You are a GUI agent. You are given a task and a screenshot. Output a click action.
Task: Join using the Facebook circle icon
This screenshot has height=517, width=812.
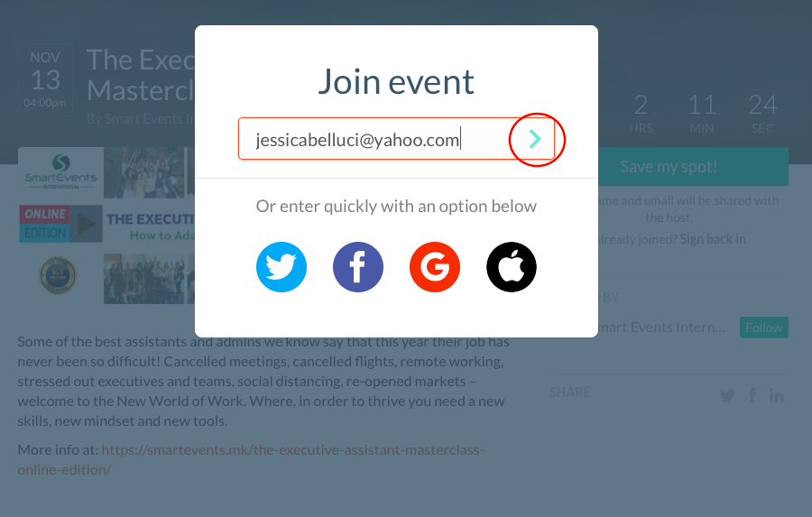(x=358, y=267)
